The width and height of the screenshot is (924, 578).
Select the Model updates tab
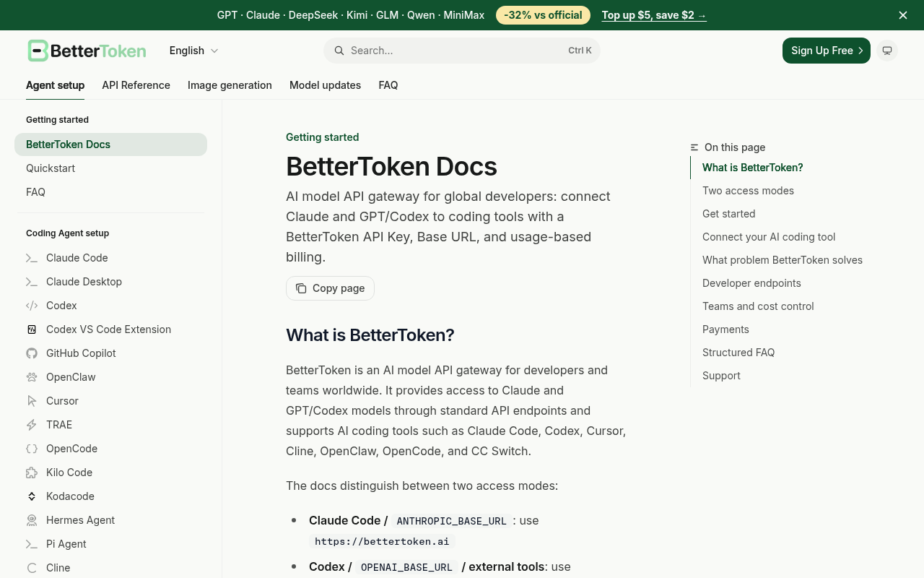[x=325, y=85]
